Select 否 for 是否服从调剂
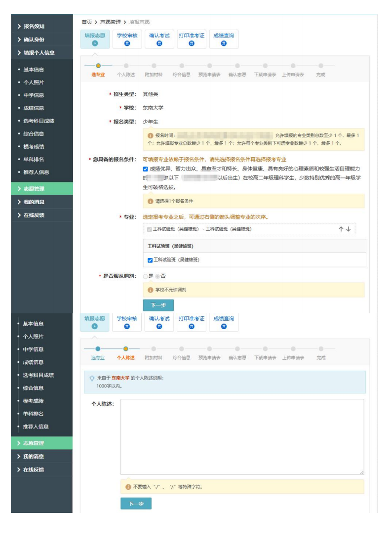The width and height of the screenshot is (392, 555). tap(157, 276)
